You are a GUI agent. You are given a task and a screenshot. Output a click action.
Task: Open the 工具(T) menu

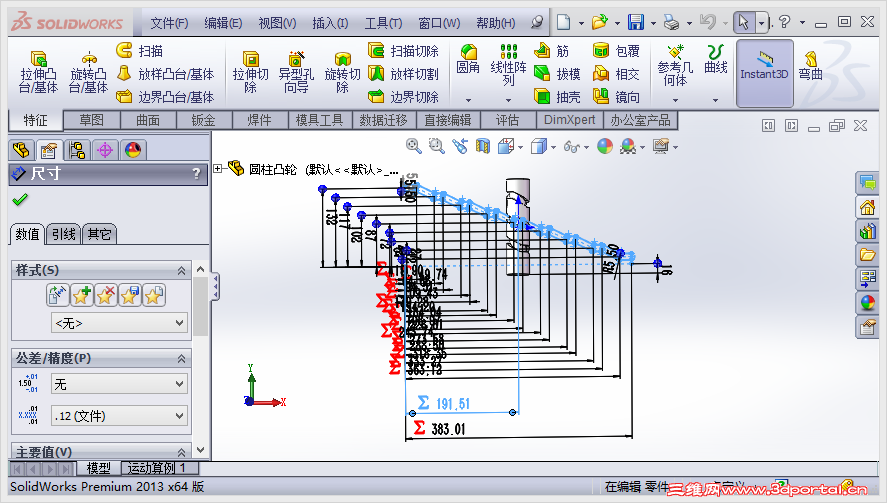coord(383,23)
